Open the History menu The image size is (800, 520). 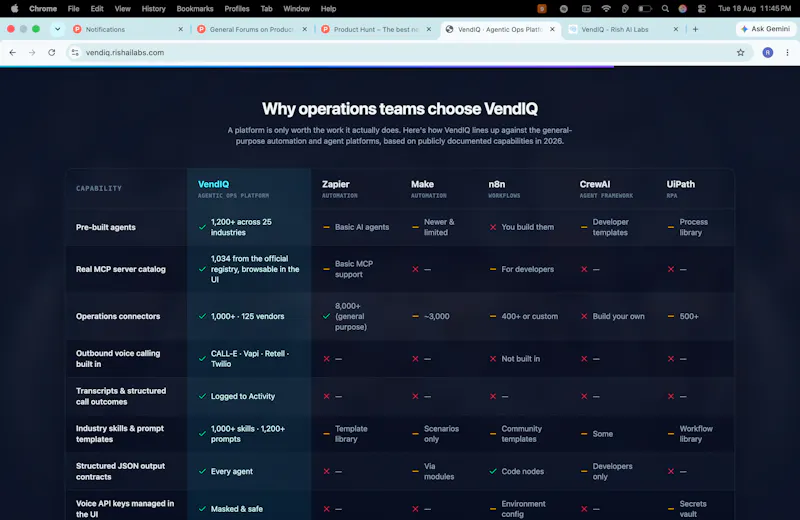(x=154, y=9)
